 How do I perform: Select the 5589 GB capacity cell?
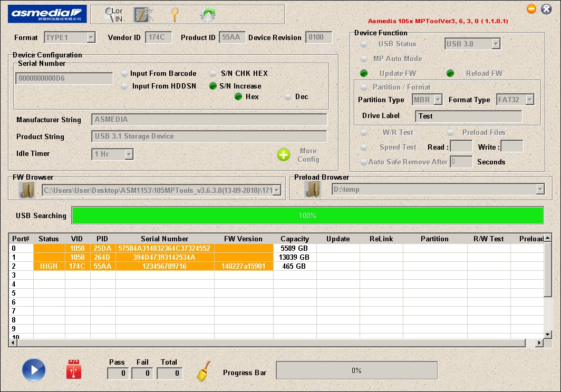point(294,248)
